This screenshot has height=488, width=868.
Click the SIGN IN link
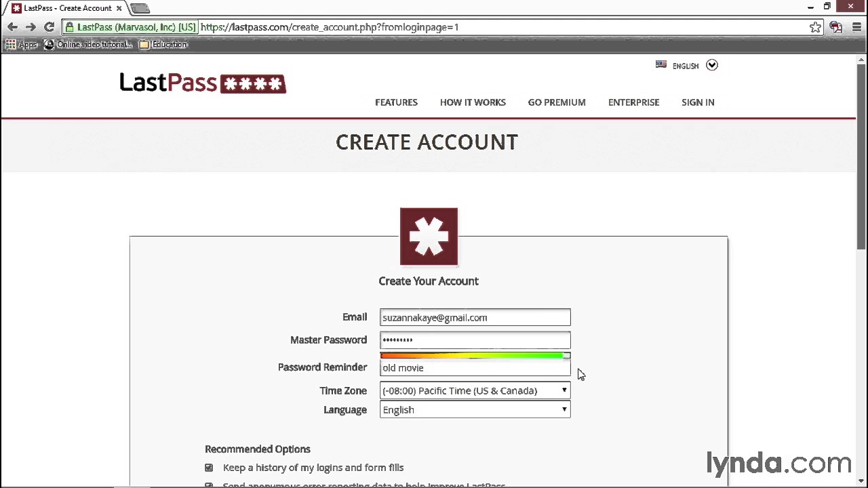pyautogui.click(x=698, y=102)
